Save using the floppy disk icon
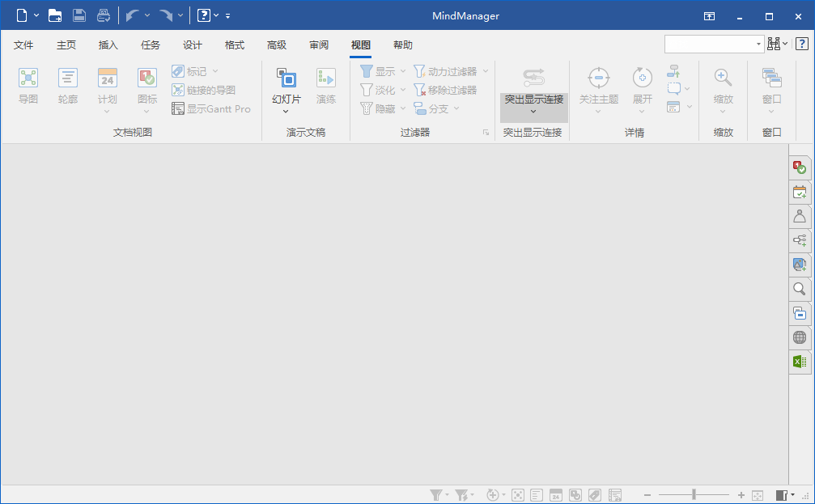Image resolution: width=815 pixels, height=504 pixels. (79, 15)
